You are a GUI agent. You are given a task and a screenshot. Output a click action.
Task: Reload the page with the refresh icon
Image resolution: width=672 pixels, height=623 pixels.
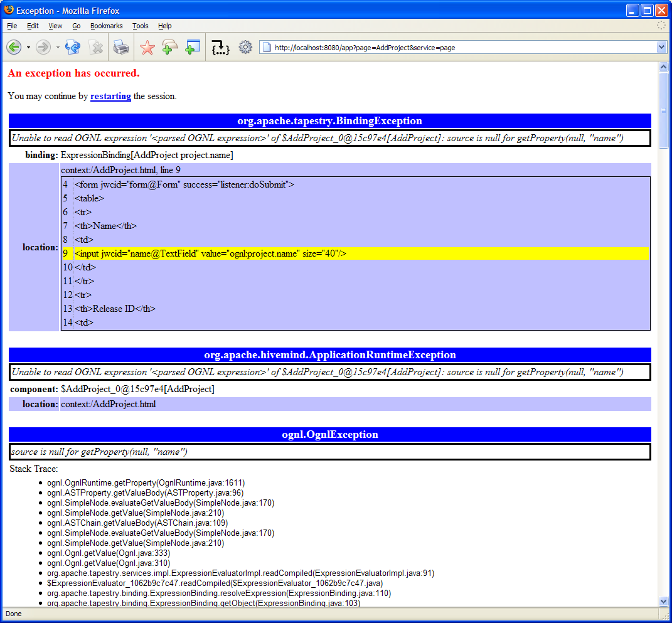click(73, 47)
